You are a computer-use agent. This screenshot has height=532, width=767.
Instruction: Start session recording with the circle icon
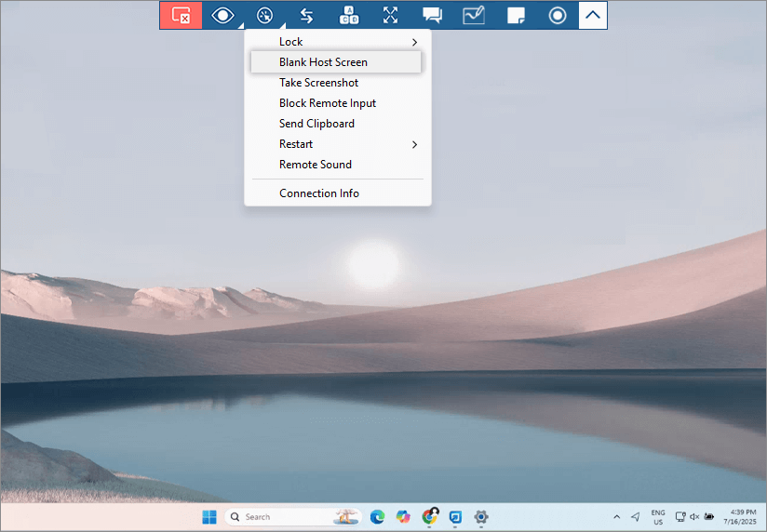[x=558, y=15]
